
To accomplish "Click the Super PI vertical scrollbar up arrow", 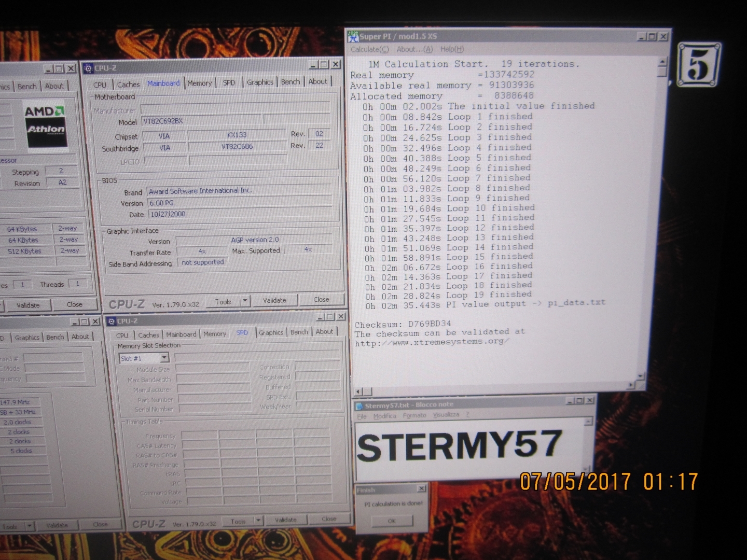I will (x=662, y=63).
